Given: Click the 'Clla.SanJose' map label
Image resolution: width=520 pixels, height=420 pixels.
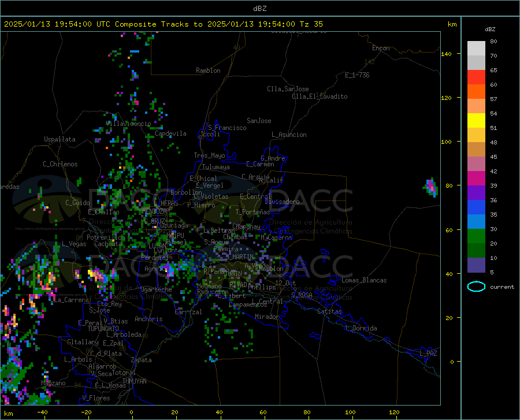Looking at the screenshot, I should tap(288, 89).
